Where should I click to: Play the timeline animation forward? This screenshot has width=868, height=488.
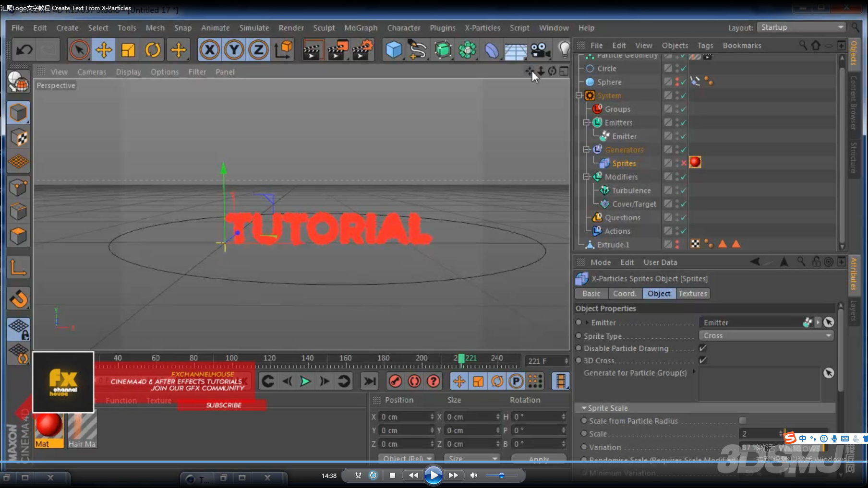pyautogui.click(x=305, y=381)
